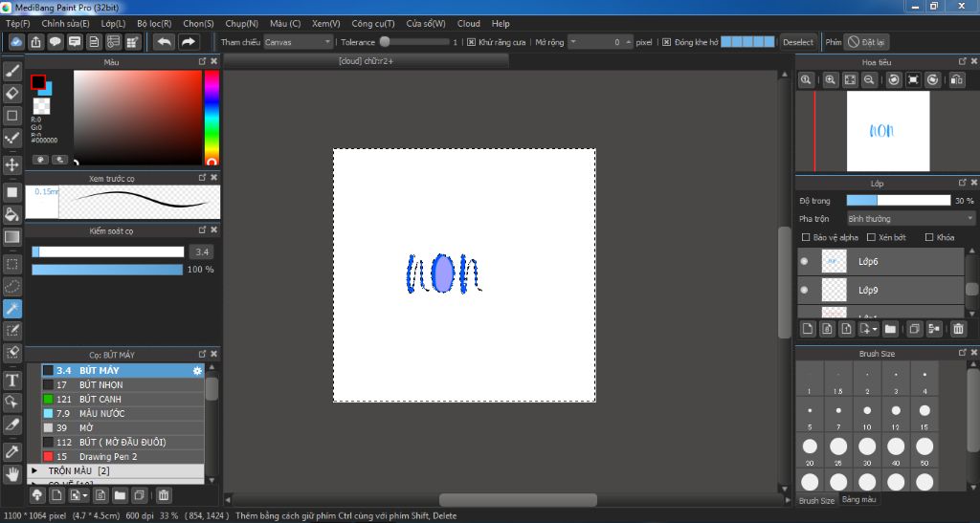Open add-brush dropdown arrow in brush panel
Viewport: 980px width, 523px height.
coord(85,495)
